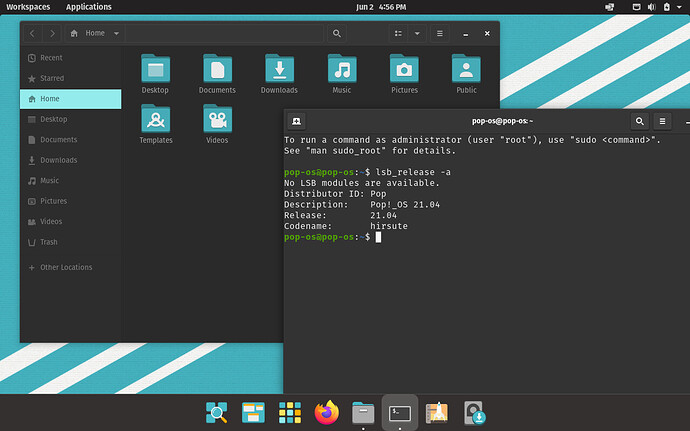
Task: Select Documents in Files sidebar
Action: (70, 140)
